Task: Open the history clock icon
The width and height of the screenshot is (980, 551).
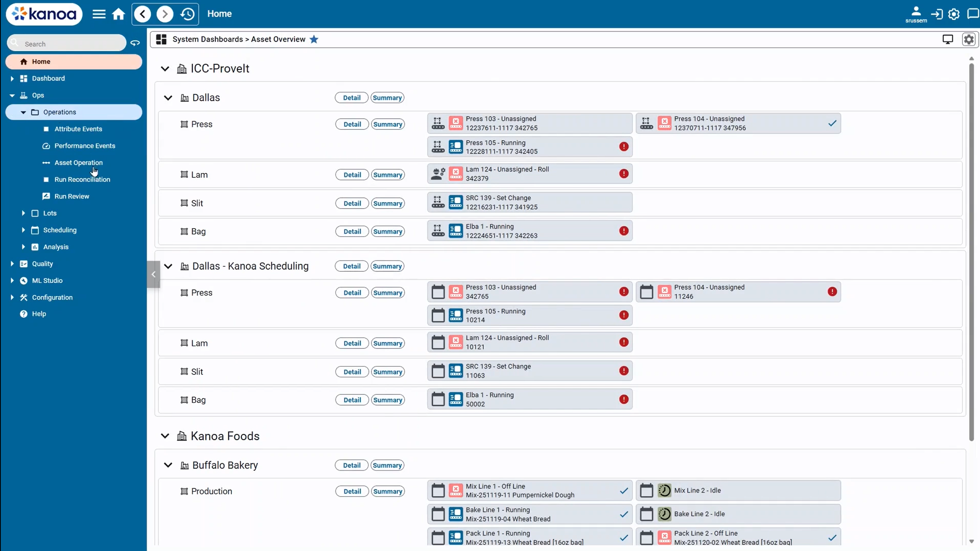Action: coord(187,14)
